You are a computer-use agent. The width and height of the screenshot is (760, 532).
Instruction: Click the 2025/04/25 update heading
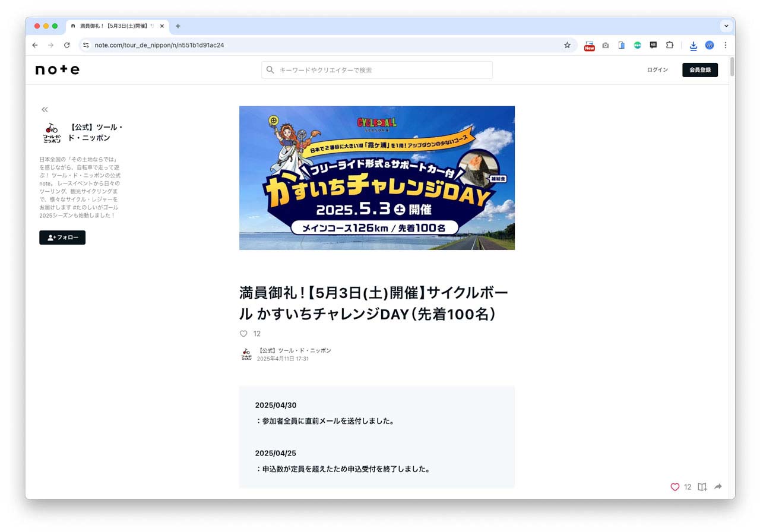click(x=275, y=453)
